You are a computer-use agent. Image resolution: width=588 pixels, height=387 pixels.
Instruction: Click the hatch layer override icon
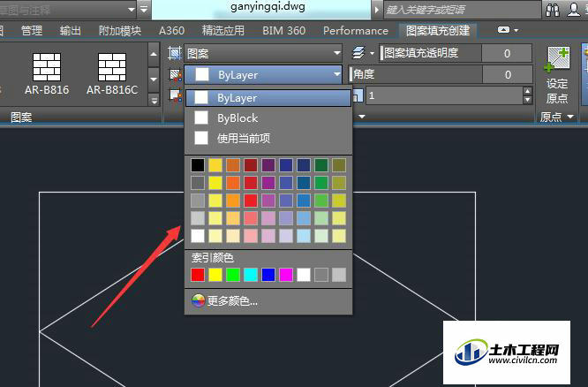(x=358, y=53)
